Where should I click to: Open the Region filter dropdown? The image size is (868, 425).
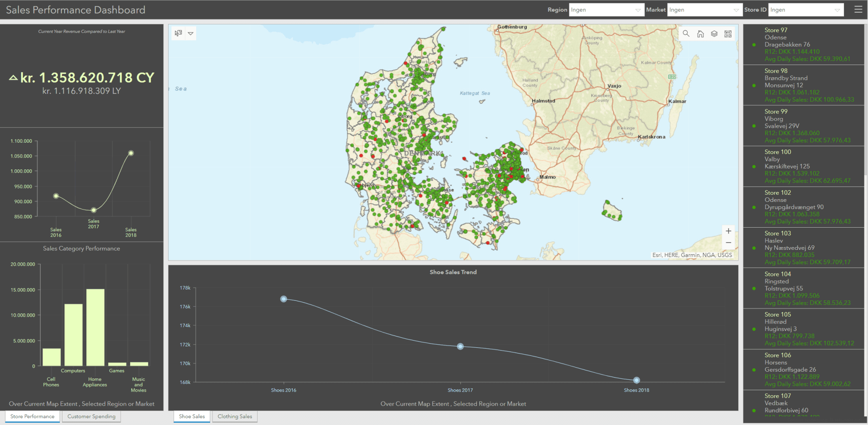click(x=606, y=9)
